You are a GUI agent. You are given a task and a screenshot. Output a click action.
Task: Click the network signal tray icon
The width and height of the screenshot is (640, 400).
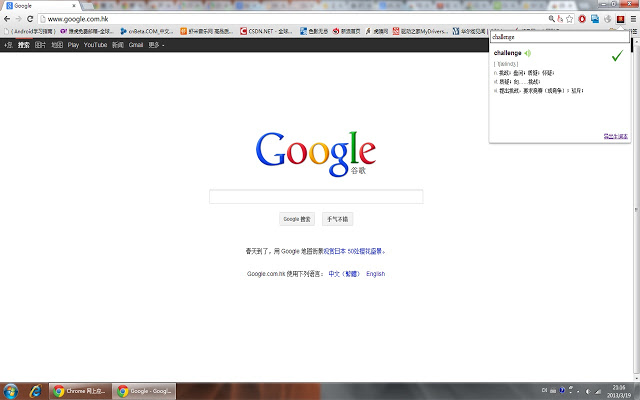point(598,391)
